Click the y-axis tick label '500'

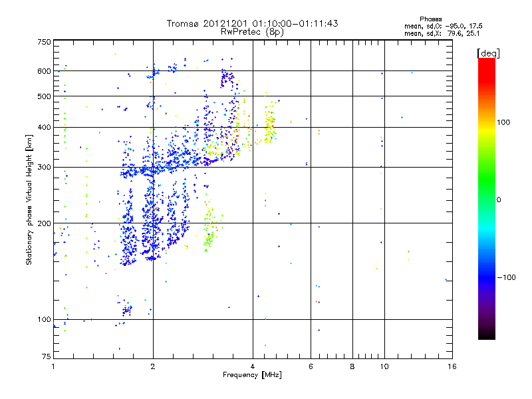44,96
